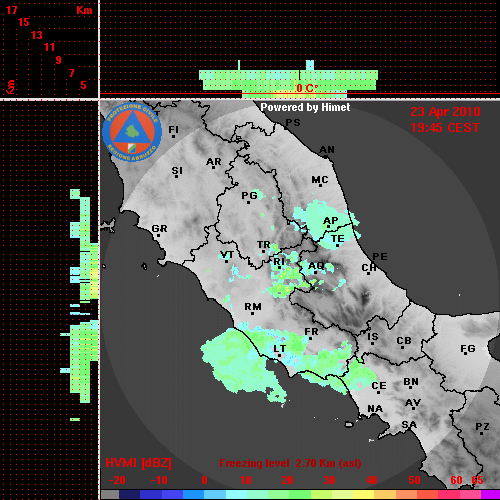Select the PG city label
Image resolution: width=500 pixels, height=500 pixels.
pyautogui.click(x=249, y=196)
